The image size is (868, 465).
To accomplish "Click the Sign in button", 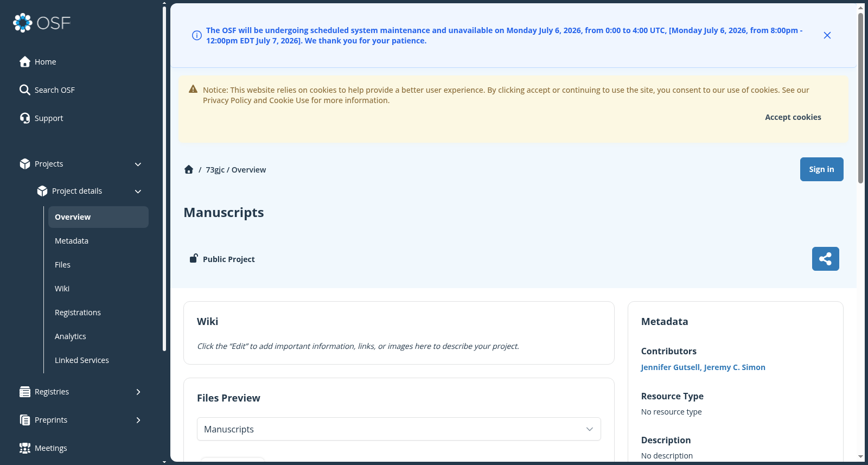I will point(821,169).
